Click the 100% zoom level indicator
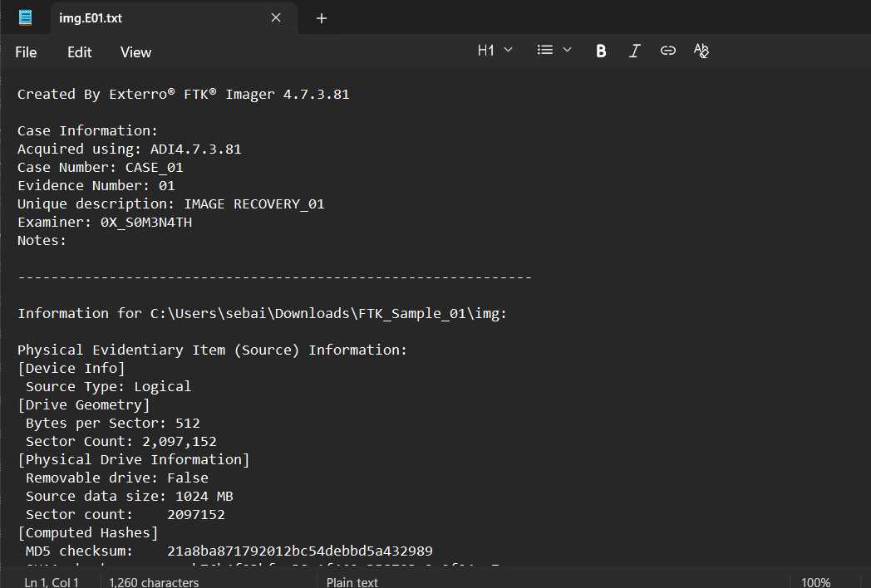The image size is (871, 588). pos(816,582)
